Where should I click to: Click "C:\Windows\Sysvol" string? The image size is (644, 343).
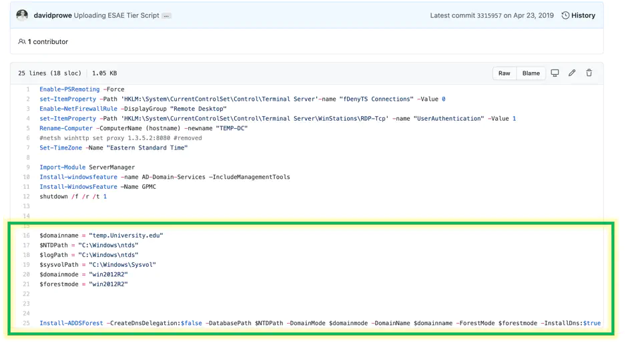122,265
